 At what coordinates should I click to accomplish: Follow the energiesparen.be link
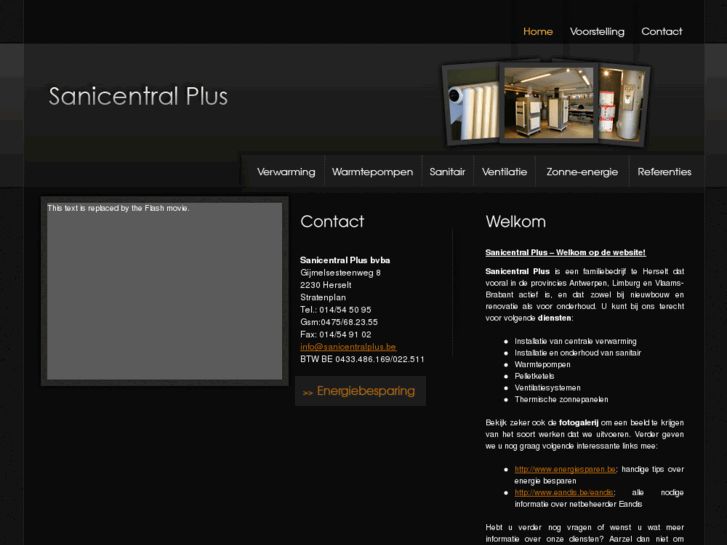[x=565, y=469]
